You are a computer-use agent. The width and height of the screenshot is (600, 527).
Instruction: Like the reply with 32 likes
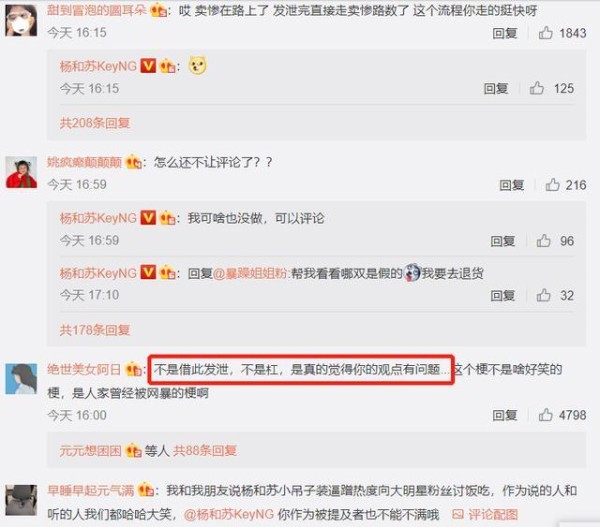pyautogui.click(x=543, y=295)
